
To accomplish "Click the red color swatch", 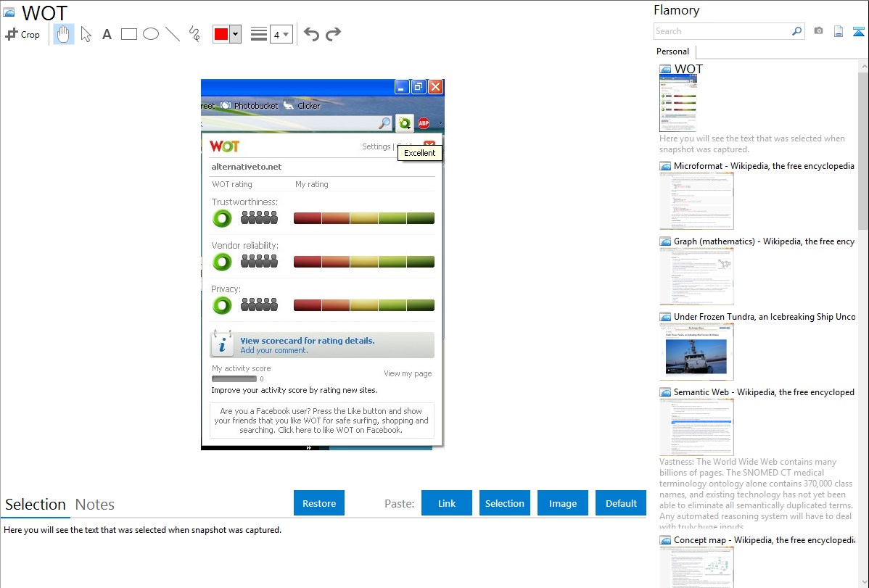I will (x=221, y=34).
